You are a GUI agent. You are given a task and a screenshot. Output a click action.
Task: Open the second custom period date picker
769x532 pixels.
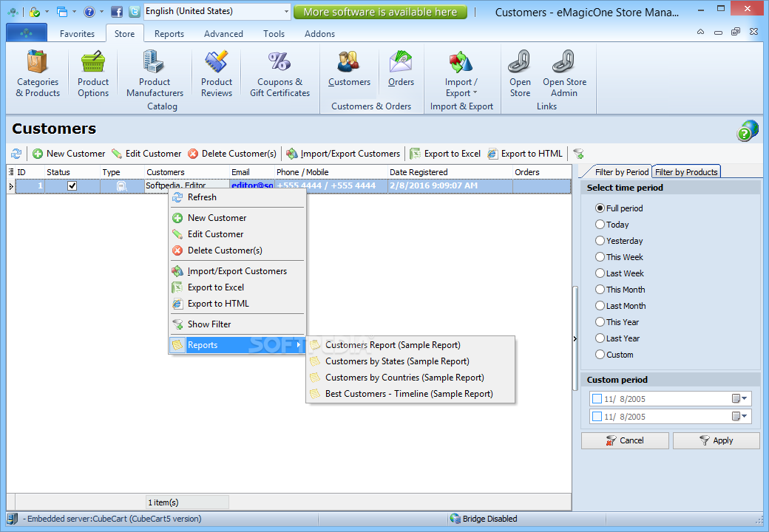[x=739, y=417]
